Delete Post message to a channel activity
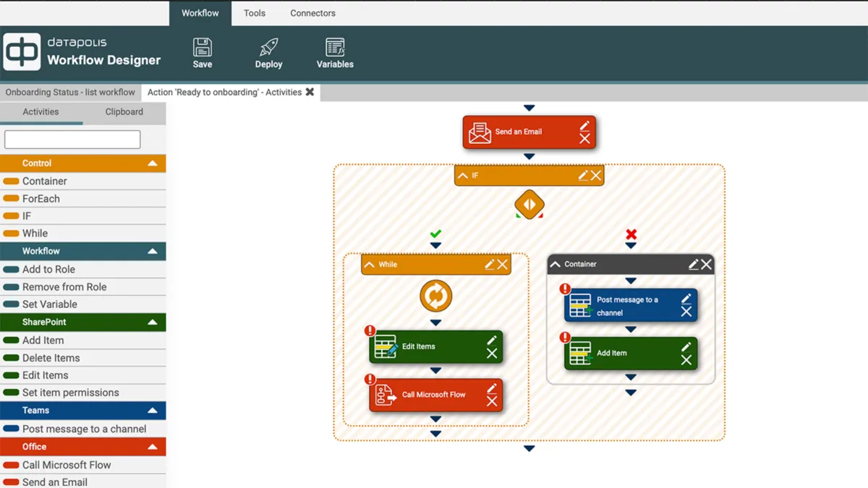This screenshot has width=868, height=488. (686, 312)
